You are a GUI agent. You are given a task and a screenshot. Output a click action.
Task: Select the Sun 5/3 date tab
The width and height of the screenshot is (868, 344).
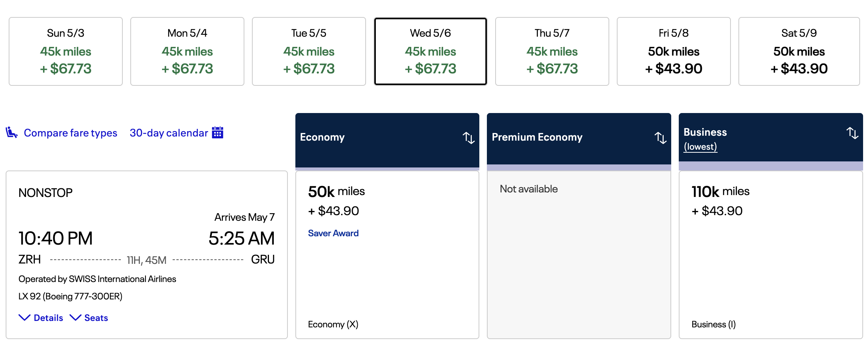tap(66, 51)
